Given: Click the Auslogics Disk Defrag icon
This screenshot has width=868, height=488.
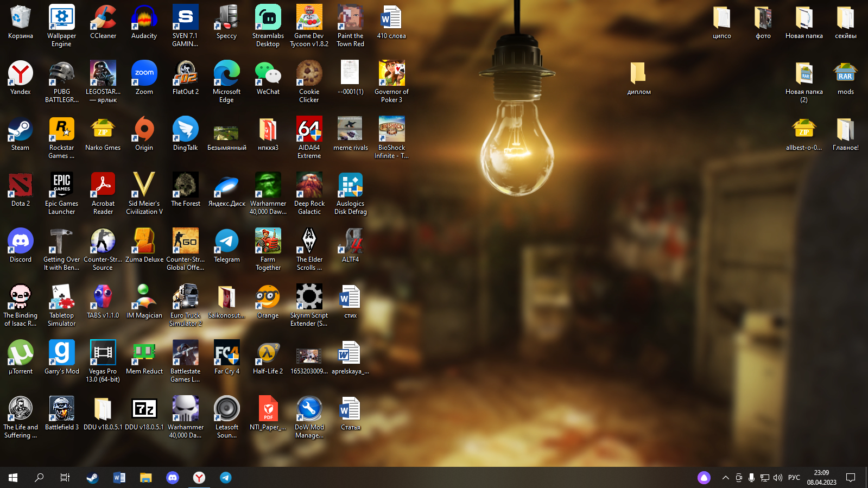Looking at the screenshot, I should pos(351,193).
